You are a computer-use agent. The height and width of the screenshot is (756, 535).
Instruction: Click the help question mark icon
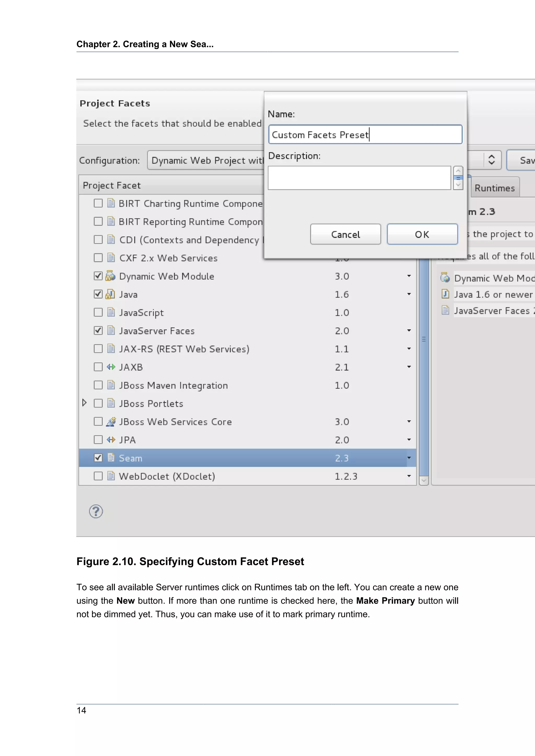[96, 511]
